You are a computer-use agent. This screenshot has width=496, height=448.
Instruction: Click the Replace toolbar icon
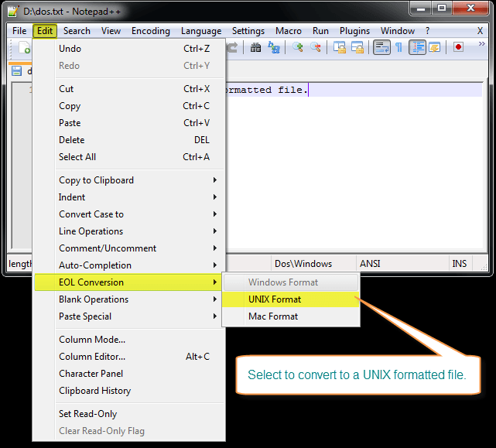[274, 47]
